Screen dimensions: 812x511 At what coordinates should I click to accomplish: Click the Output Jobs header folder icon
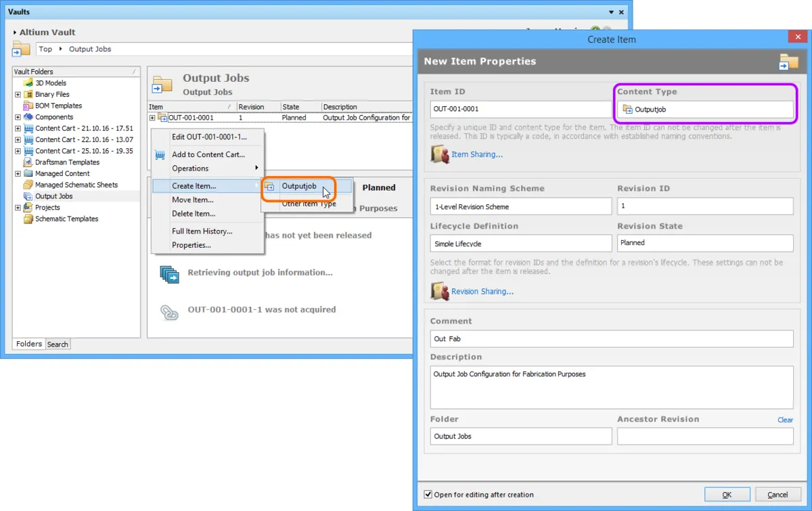(x=162, y=84)
